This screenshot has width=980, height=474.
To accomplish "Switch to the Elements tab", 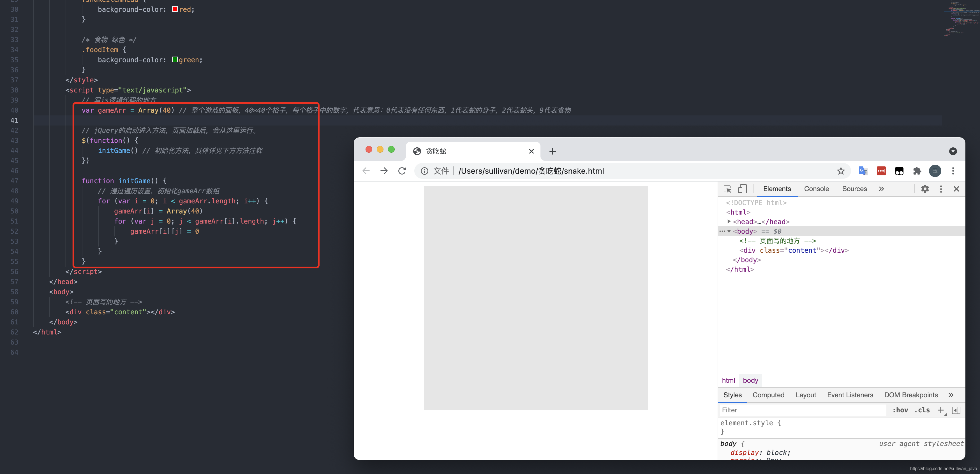I will tap(777, 189).
